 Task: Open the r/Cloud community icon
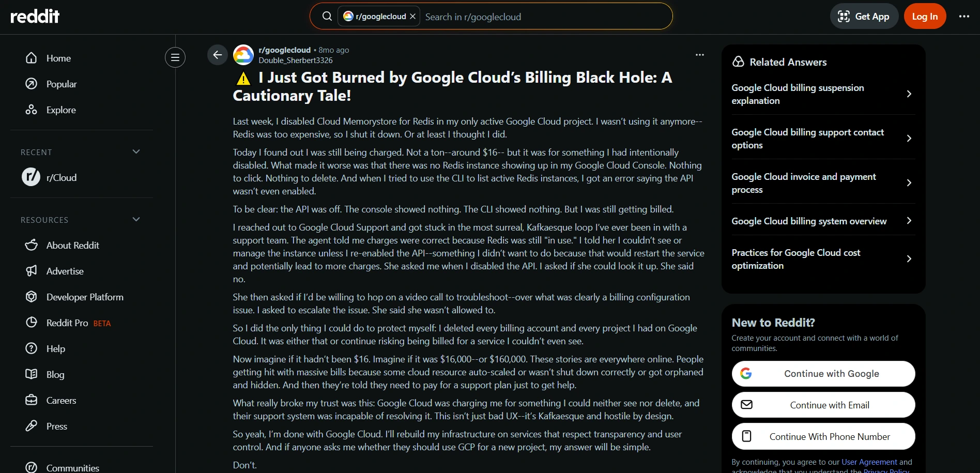click(30, 177)
